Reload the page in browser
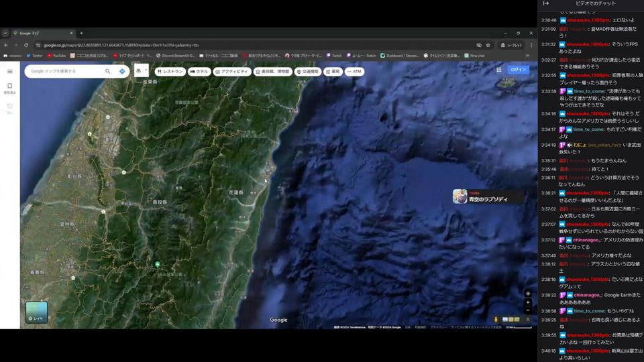 [x=26, y=45]
